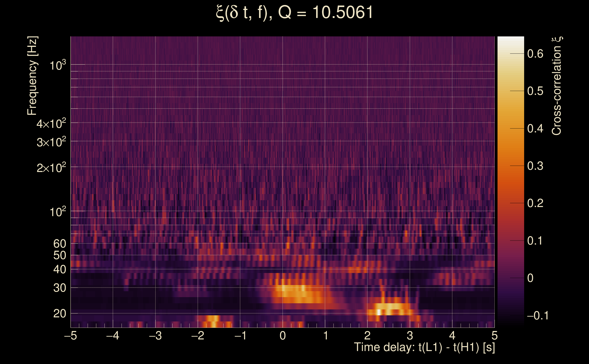Screen dimensions: 589x364
Task: Click the x-axis tick label 3
Action: point(410,336)
